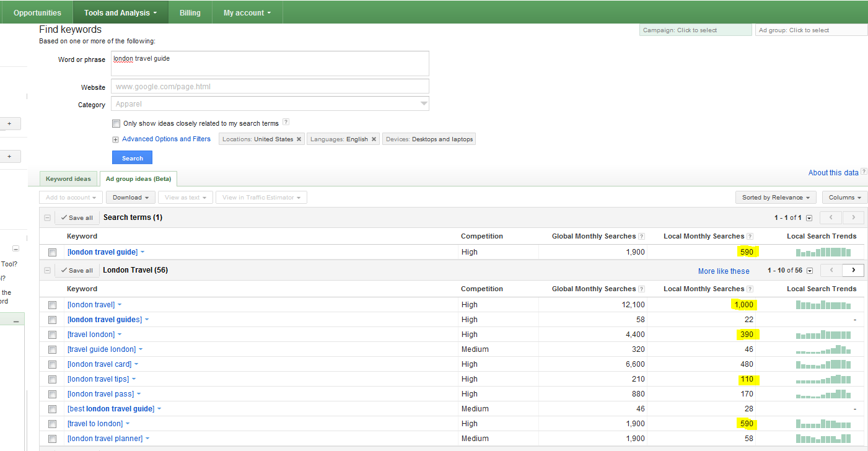Tick the [travel to london] checkbox
This screenshot has width=868, height=451.
pyautogui.click(x=53, y=424)
